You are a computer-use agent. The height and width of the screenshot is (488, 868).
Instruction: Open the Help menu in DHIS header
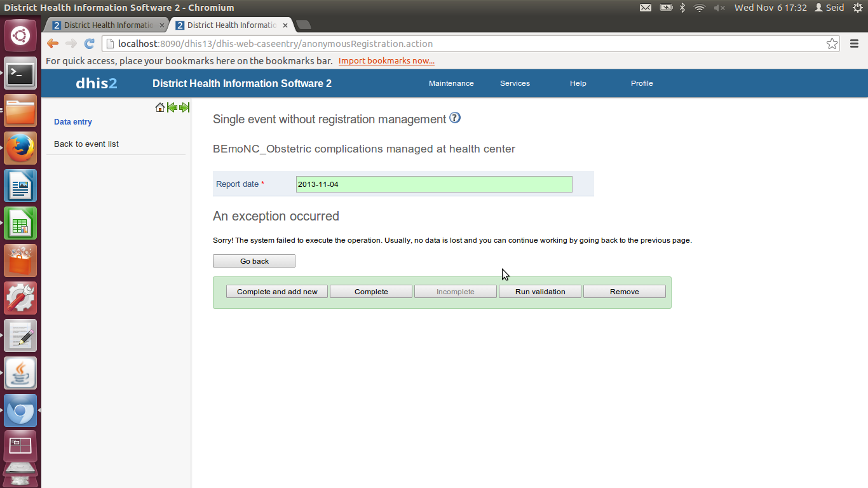point(578,83)
